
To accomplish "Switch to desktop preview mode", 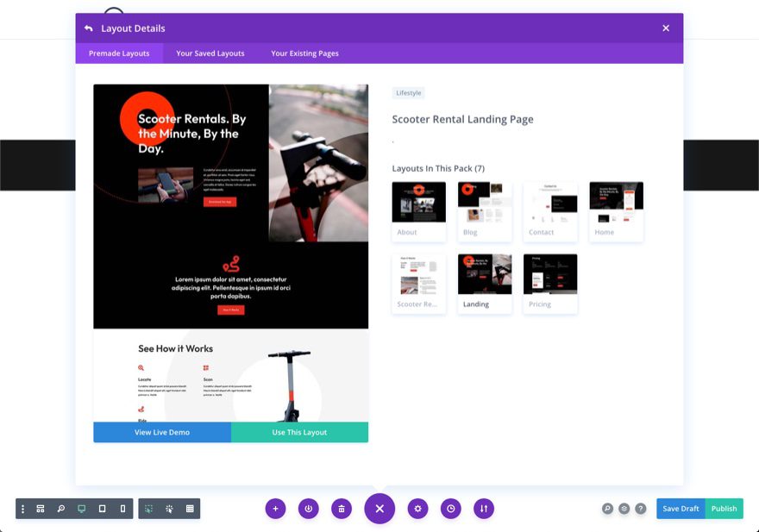I will tap(81, 509).
